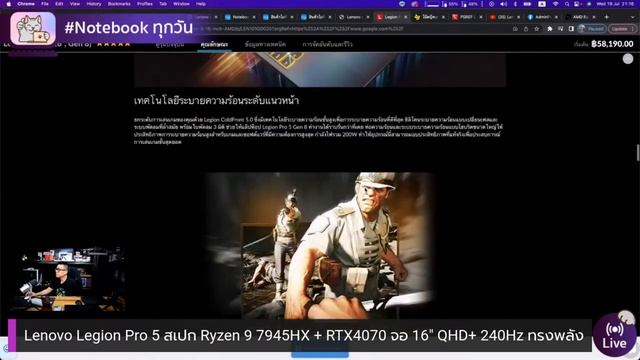Click the battery status icon
Screen dimensions: 640x360
pyautogui.click(x=527, y=4)
